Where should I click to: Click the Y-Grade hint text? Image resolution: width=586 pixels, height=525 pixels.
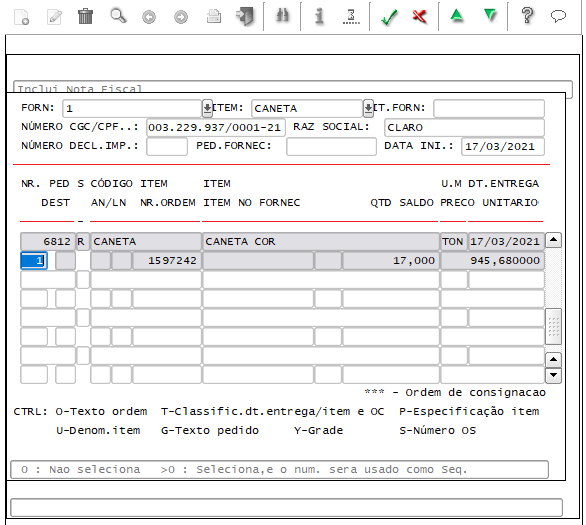click(x=318, y=430)
